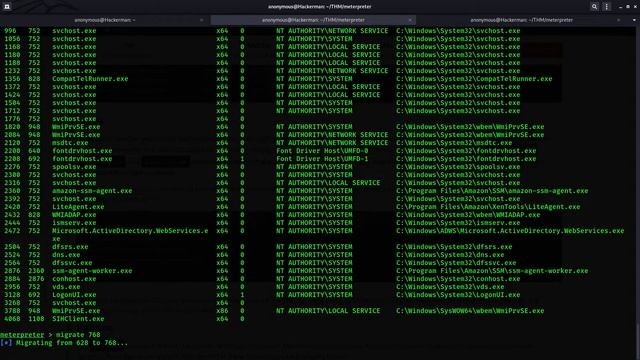Click path C:\Windows\SysWOW64\wbem\WmiPrvSE.exe
The height and width of the screenshot is (360, 640).
click(x=470, y=311)
